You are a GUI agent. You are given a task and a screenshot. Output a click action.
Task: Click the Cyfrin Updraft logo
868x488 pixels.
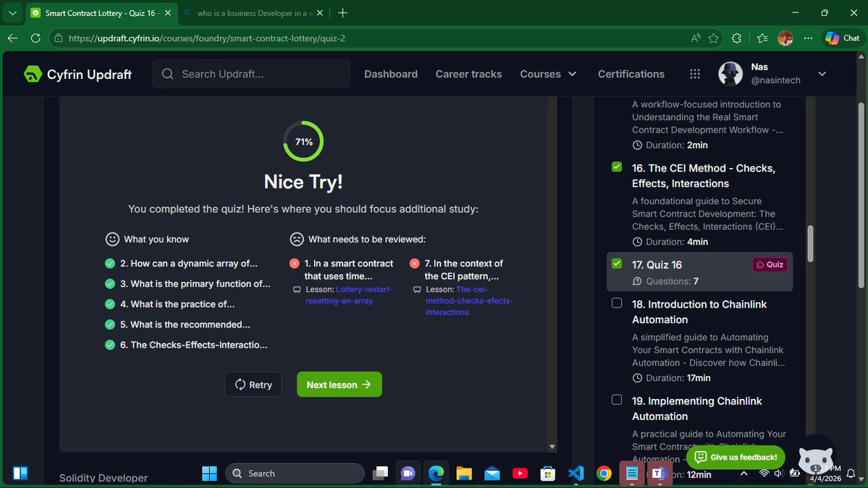click(77, 74)
